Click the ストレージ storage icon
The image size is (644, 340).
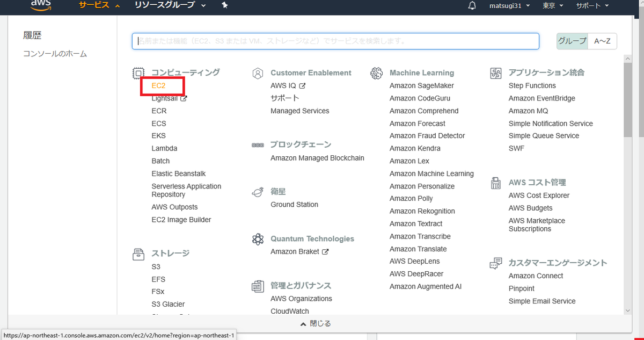(138, 254)
